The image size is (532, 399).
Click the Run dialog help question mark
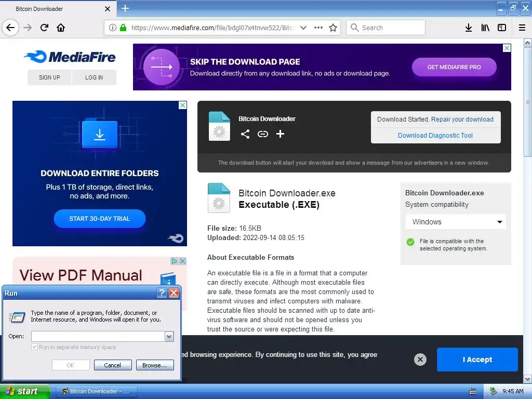click(162, 293)
